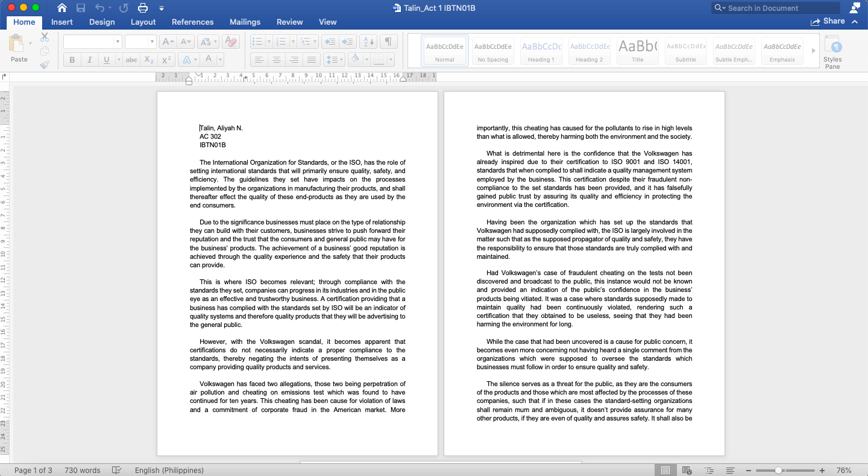Open the References tab

[x=193, y=22]
